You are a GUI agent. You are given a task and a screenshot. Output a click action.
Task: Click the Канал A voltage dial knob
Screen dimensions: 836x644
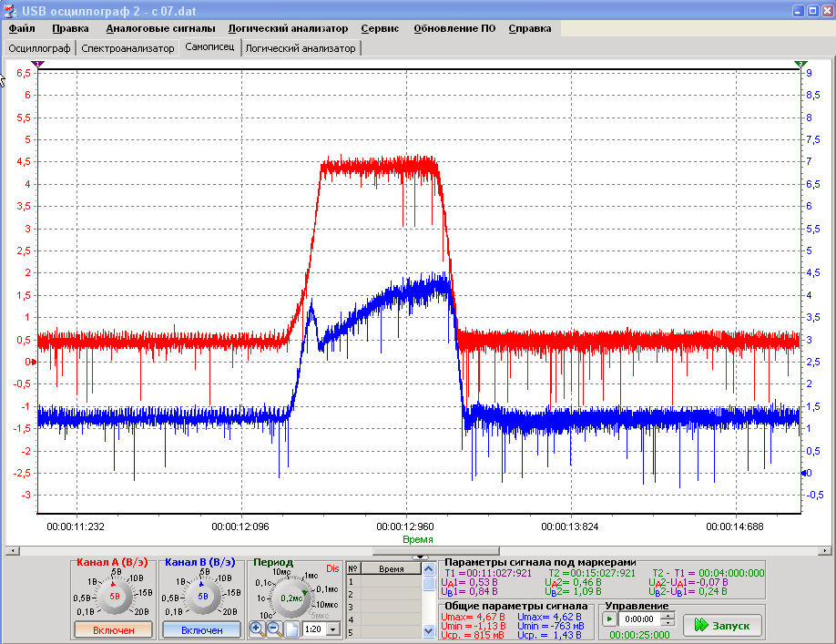pyautogui.click(x=114, y=597)
